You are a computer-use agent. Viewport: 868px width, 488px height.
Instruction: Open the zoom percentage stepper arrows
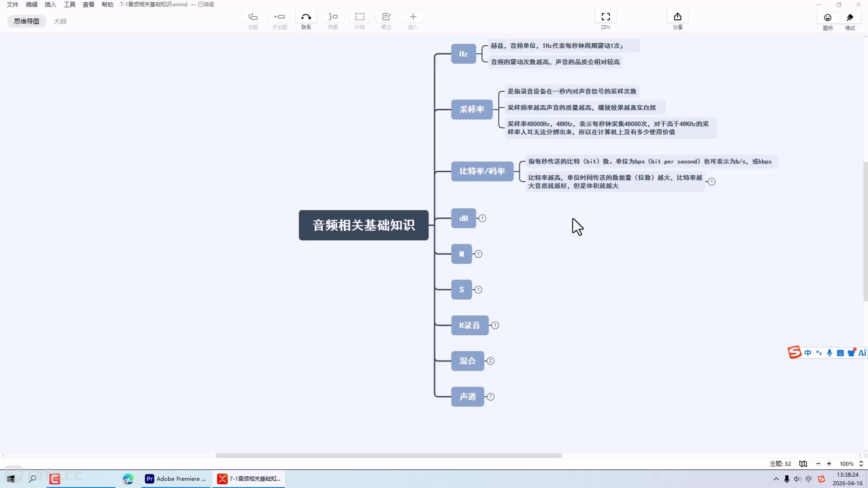(861, 464)
